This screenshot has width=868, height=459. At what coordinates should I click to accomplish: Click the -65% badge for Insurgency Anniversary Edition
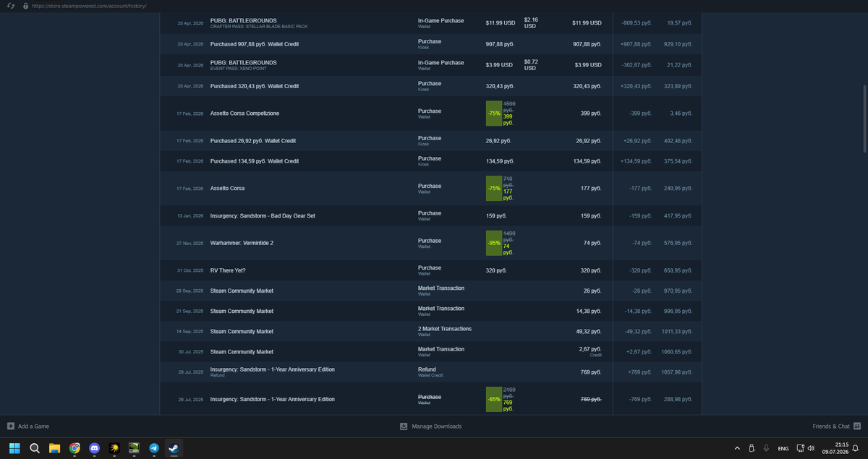click(494, 399)
